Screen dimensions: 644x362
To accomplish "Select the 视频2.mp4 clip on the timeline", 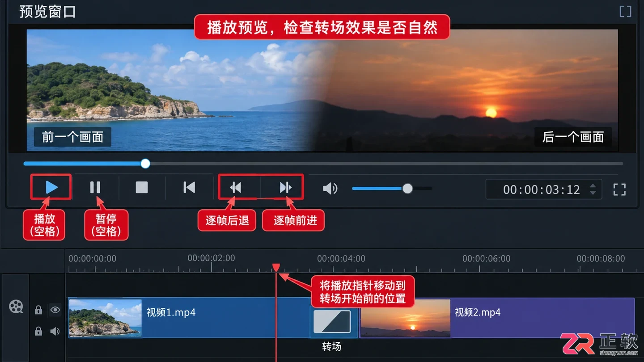I will (497, 318).
